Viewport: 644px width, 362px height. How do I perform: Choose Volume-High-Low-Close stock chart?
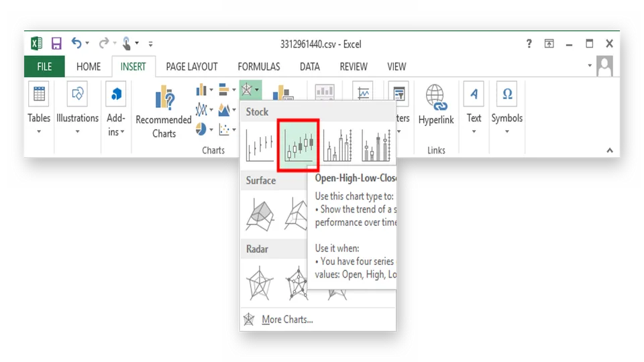[337, 145]
